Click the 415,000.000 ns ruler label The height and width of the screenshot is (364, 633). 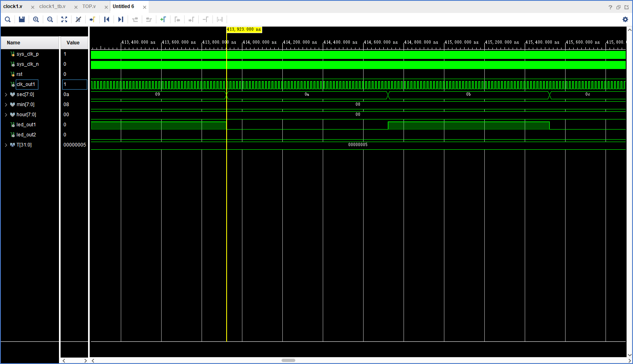(x=462, y=42)
